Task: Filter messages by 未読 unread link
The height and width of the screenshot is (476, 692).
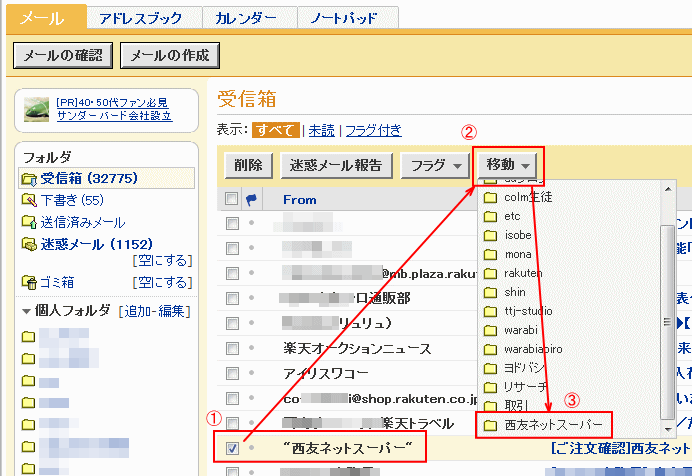Action: point(321,130)
